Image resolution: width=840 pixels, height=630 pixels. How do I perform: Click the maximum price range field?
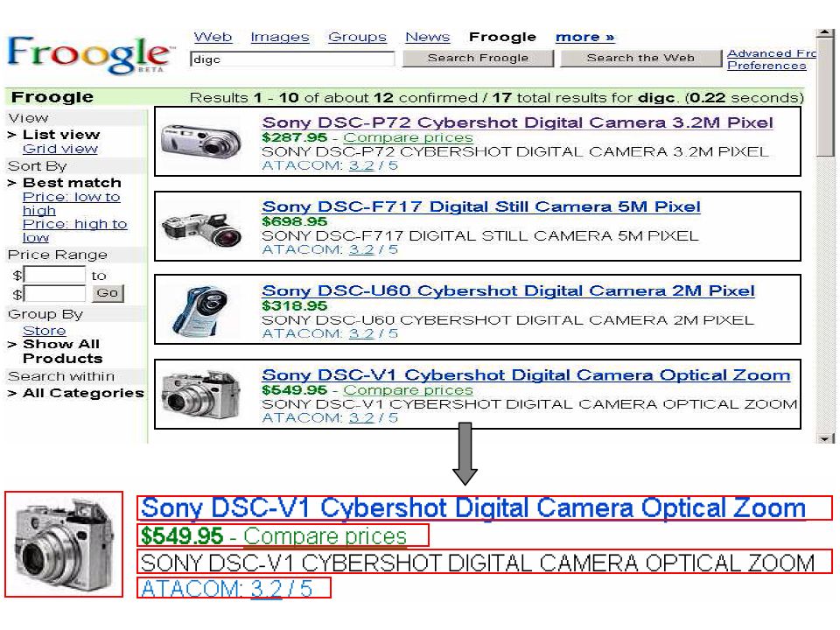[x=54, y=293]
